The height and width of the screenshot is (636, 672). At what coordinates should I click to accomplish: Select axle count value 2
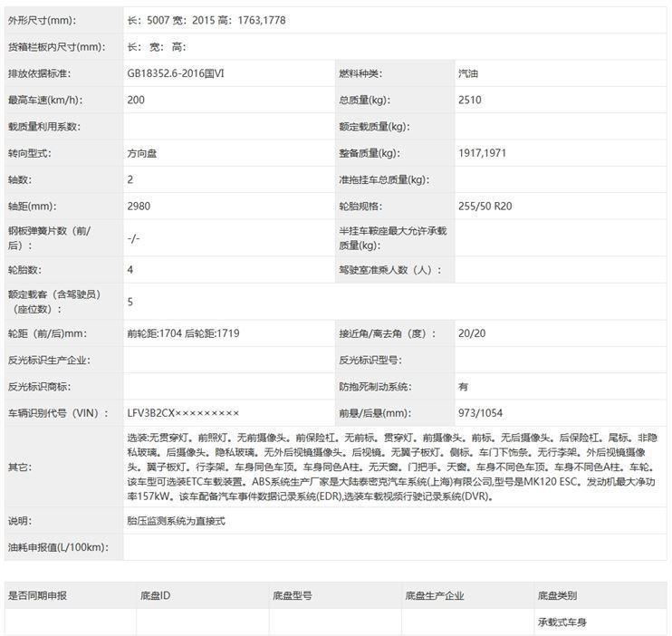coord(130,179)
